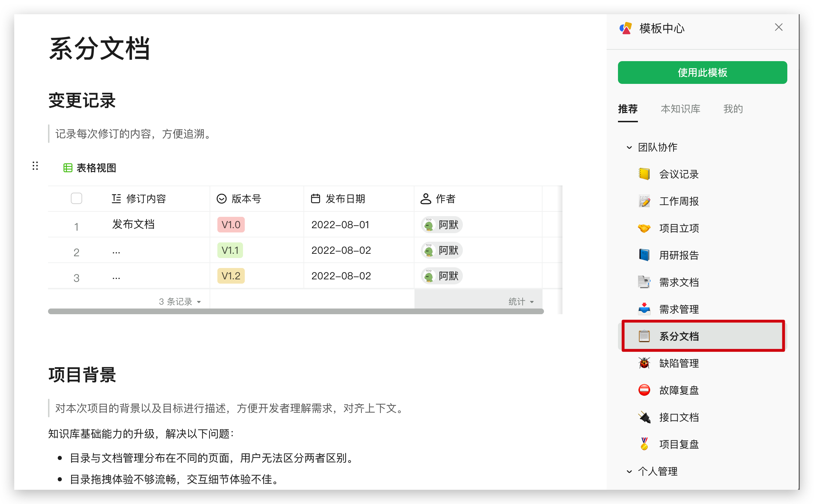The width and height of the screenshot is (814, 504).
Task: Switch to the 我的 tab
Action: tap(733, 109)
